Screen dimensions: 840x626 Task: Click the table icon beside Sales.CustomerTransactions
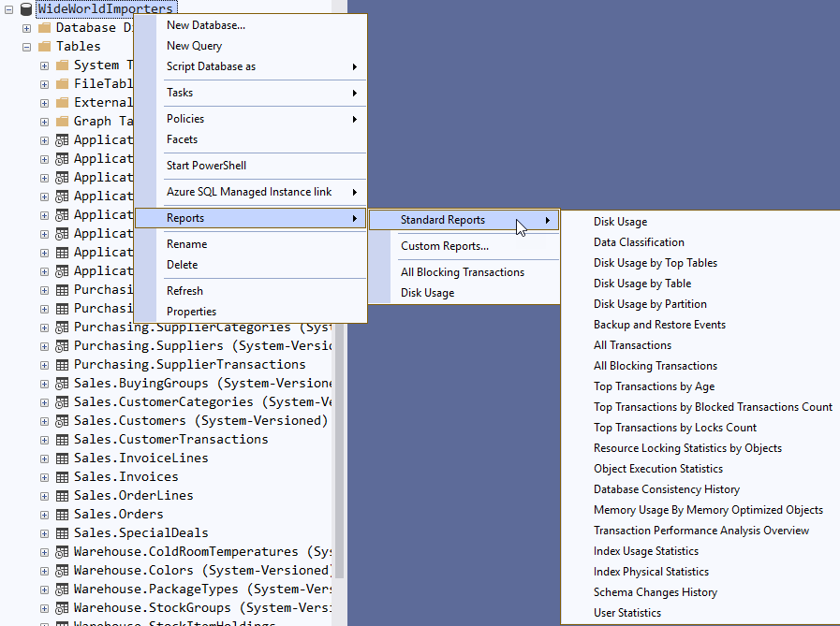pos(62,440)
